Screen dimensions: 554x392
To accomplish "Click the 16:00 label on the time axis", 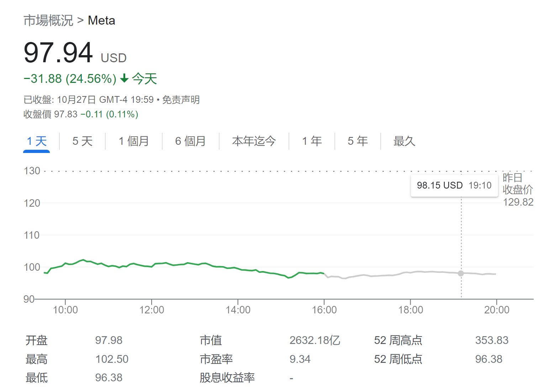I will point(324,310).
